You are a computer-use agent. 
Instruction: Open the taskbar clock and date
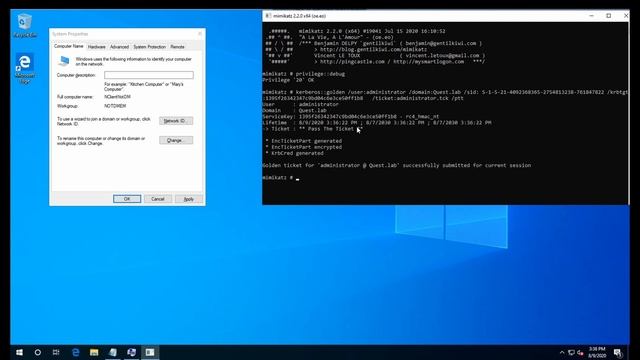[597, 353]
